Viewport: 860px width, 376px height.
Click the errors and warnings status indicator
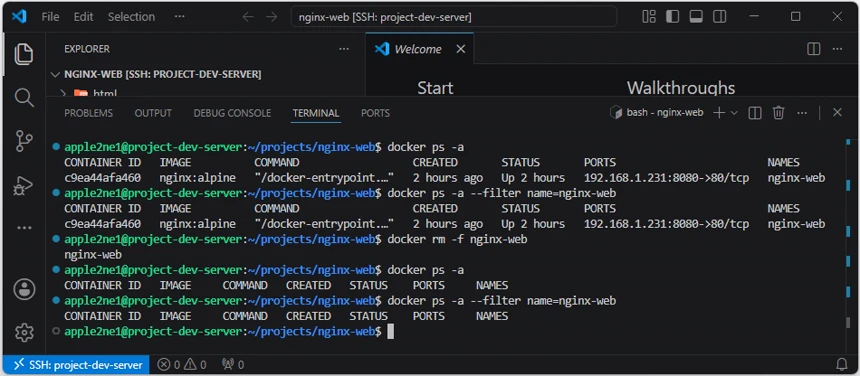[182, 364]
